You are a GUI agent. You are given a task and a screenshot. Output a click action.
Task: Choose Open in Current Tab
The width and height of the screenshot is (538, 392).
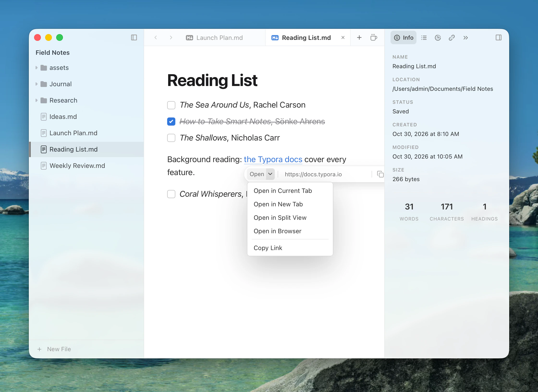tap(290, 191)
